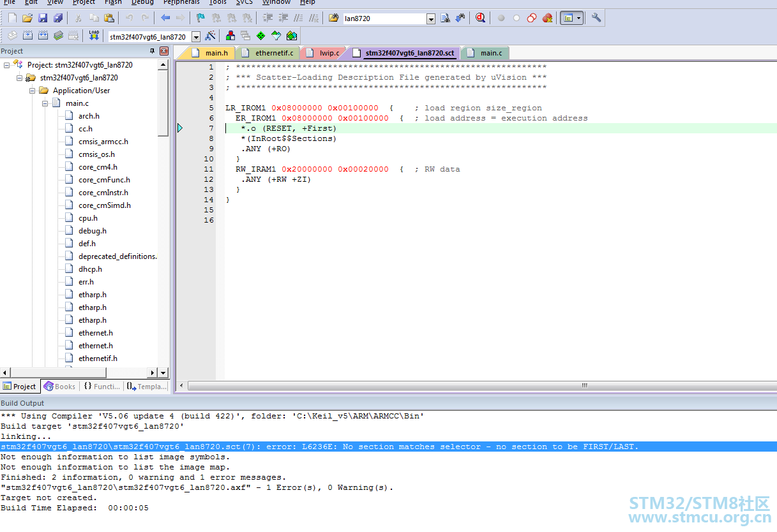777x532 pixels.
Task: Click the Comment selection icon
Action: click(298, 18)
